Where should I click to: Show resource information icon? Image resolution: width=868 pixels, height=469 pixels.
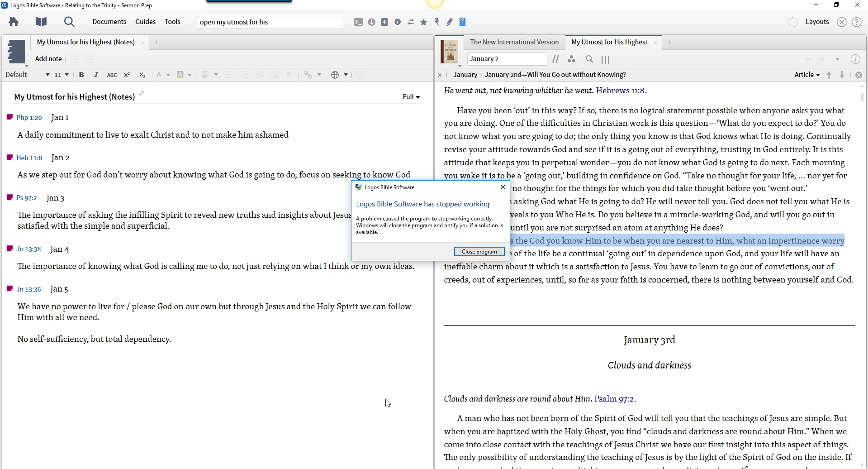click(x=855, y=59)
